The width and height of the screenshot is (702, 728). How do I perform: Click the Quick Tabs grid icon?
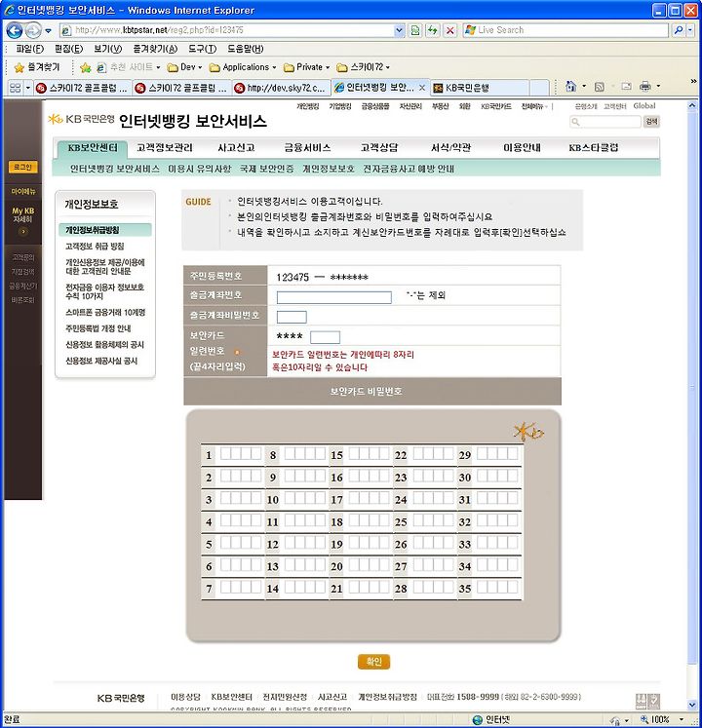(16, 88)
